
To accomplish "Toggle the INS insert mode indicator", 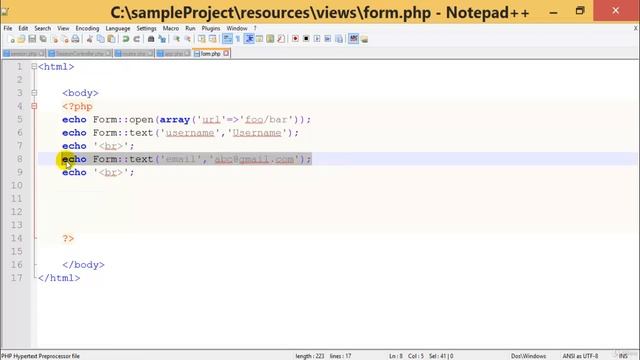I will coord(623,356).
